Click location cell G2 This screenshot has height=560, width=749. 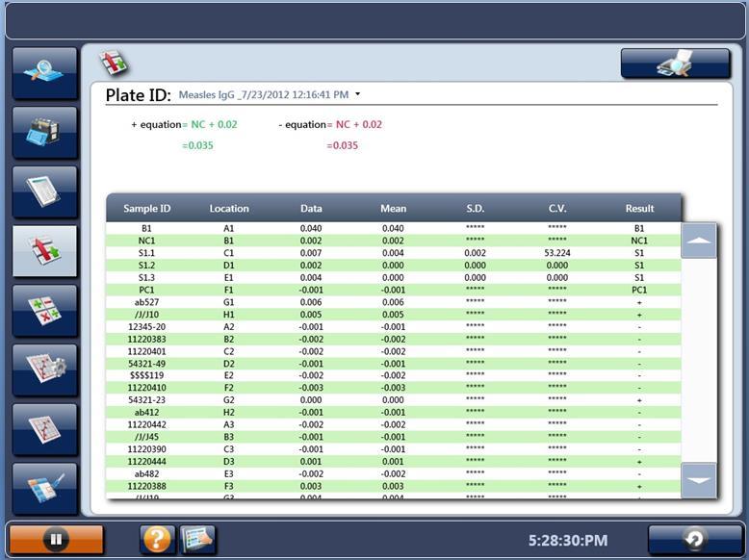coord(229,400)
